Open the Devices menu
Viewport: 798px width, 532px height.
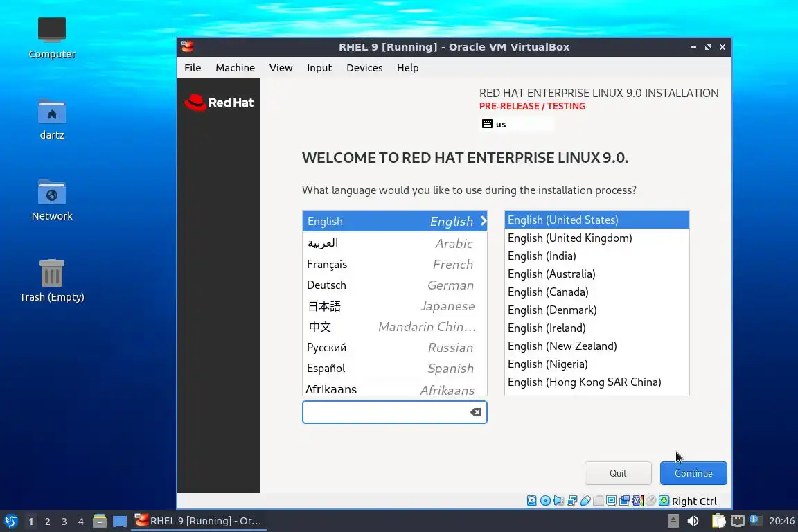pos(364,68)
